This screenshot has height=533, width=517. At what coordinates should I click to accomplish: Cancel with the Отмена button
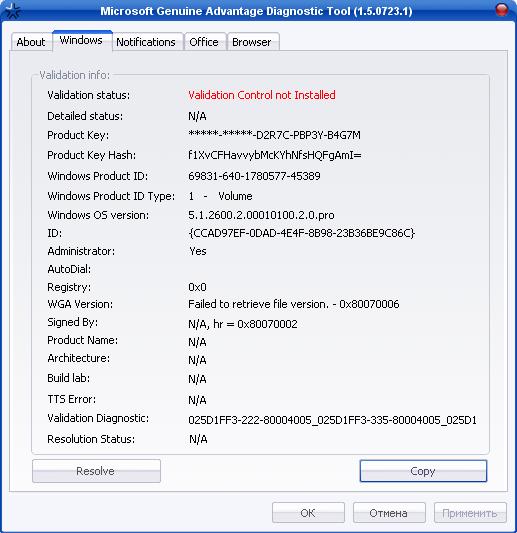(x=389, y=513)
